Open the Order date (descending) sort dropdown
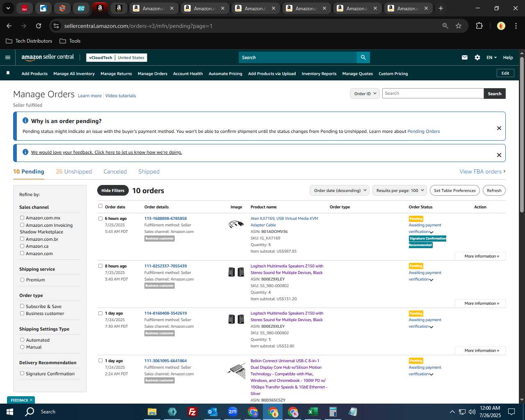This screenshot has height=420, width=525. pyautogui.click(x=340, y=190)
